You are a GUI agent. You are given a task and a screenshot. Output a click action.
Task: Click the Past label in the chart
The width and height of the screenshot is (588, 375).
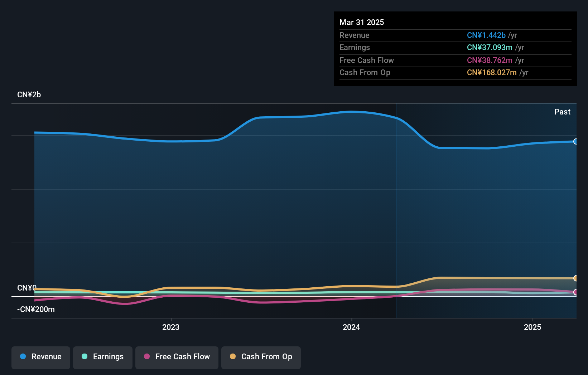[x=562, y=112]
